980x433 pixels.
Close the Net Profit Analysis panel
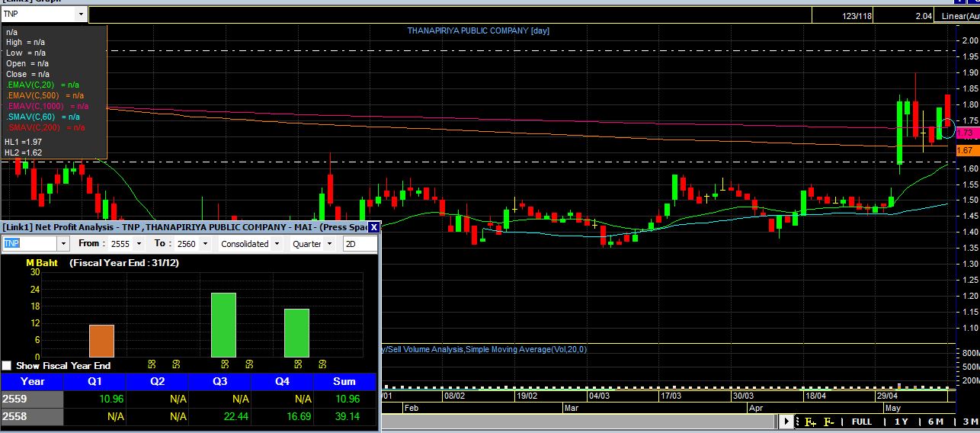(x=373, y=227)
